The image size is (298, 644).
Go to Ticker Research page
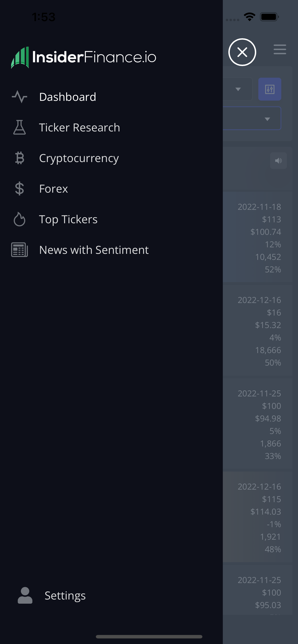pos(80,127)
